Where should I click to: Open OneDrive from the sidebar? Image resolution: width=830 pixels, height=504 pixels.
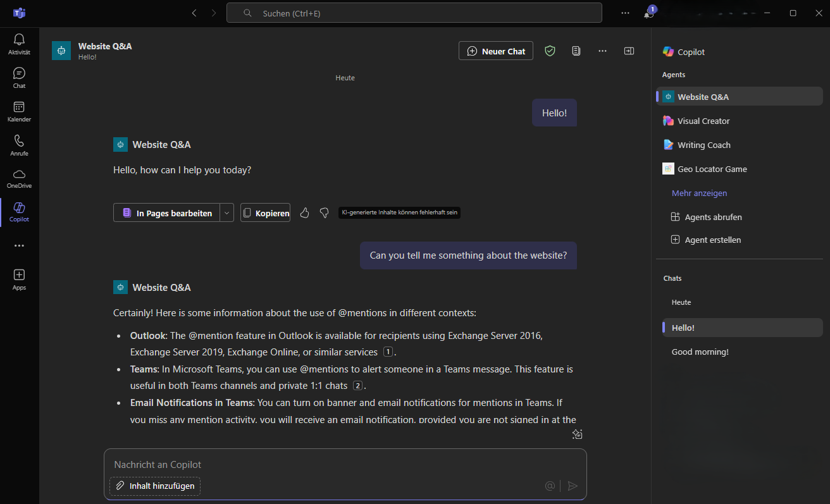(19, 179)
